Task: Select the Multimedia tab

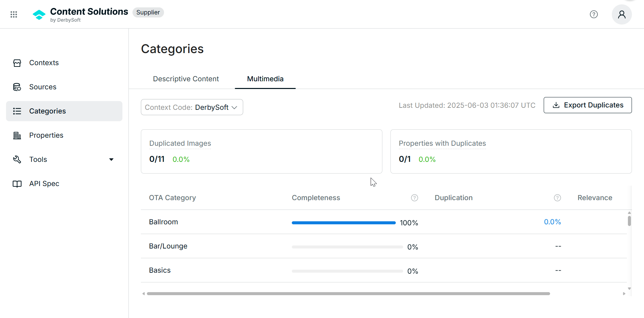Action: tap(265, 79)
